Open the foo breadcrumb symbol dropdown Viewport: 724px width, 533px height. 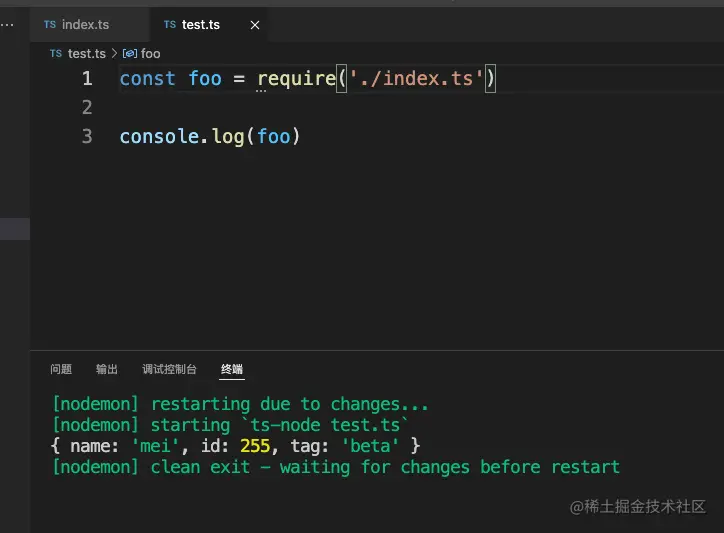(151, 53)
